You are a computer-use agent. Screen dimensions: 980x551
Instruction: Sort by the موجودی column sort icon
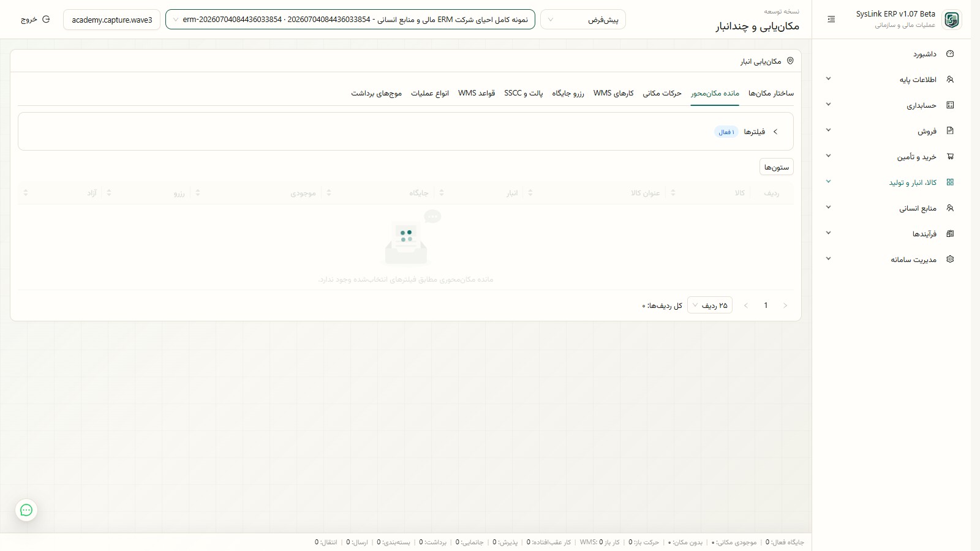pos(198,193)
